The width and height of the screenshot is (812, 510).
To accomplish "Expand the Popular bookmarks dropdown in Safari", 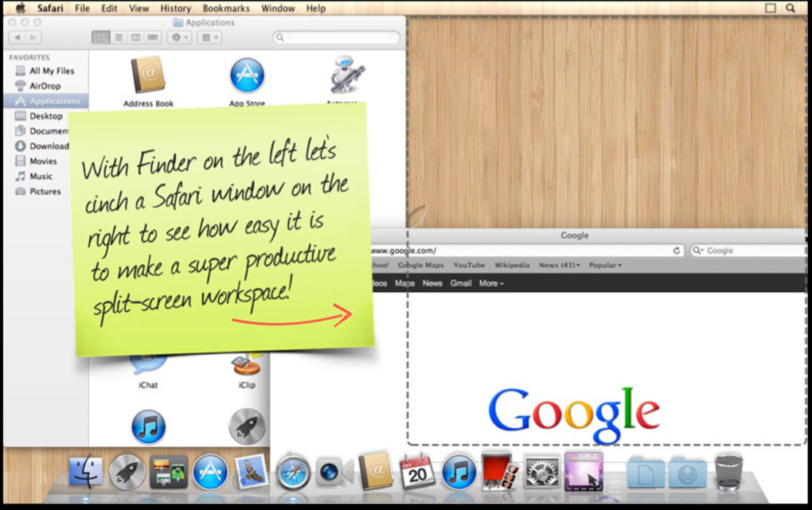I will (x=605, y=265).
